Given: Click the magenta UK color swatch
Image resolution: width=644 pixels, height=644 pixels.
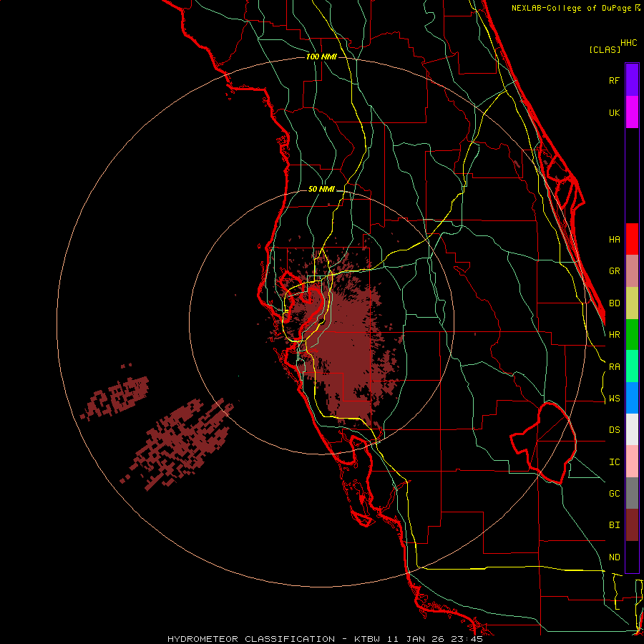Looking at the screenshot, I should (x=632, y=112).
